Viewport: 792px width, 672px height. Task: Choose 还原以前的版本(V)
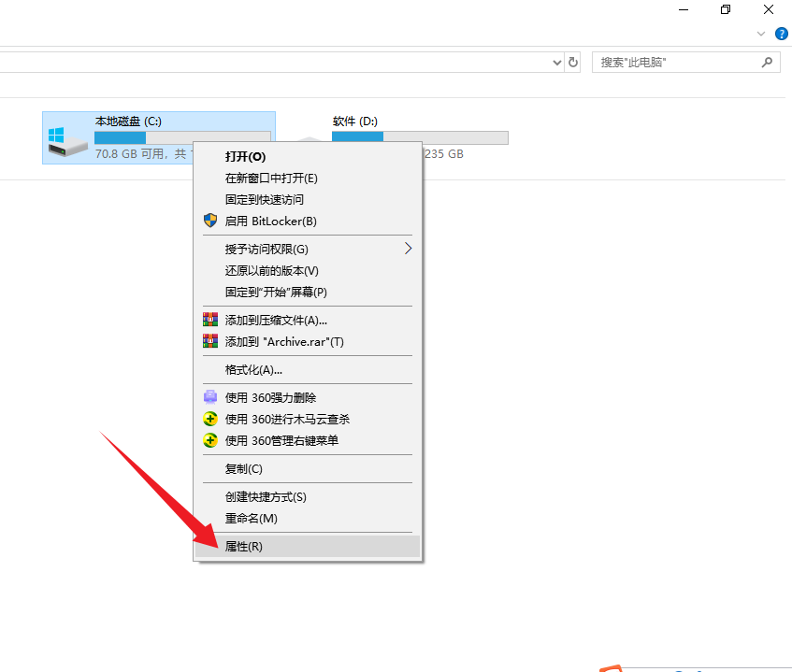[308, 271]
